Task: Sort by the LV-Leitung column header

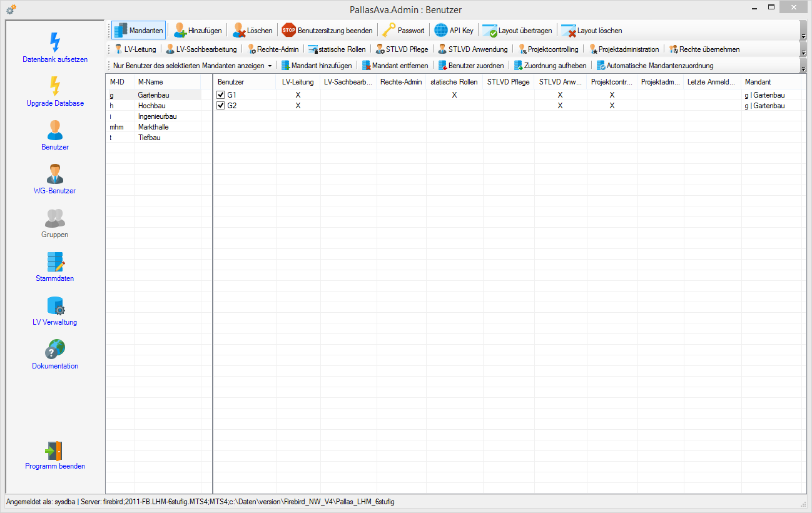Action: [x=298, y=82]
